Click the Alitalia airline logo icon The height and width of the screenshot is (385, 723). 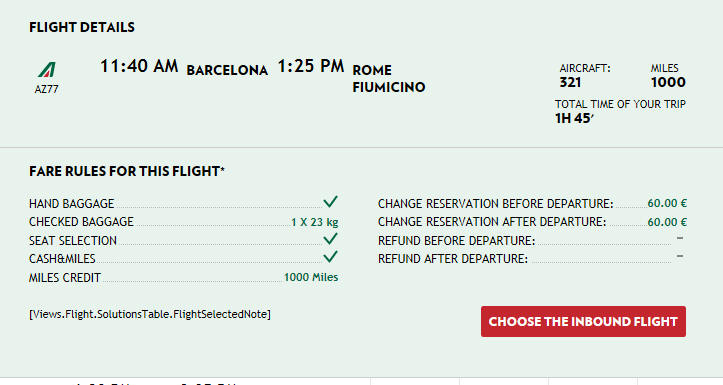(x=47, y=70)
